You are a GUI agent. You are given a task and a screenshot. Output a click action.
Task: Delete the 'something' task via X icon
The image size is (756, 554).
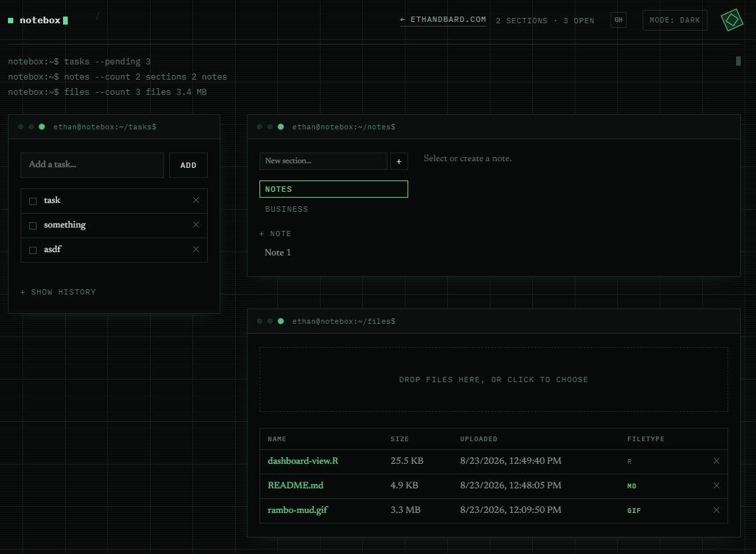click(196, 225)
